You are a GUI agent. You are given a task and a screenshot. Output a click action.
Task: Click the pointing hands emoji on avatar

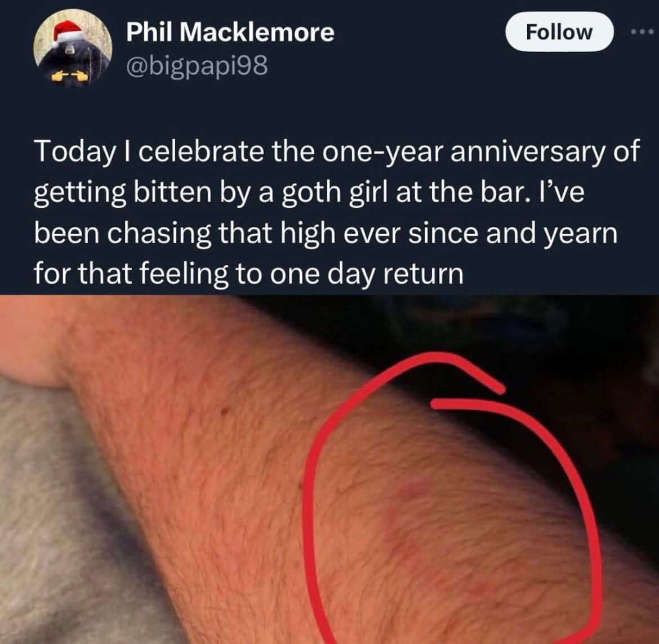[70, 76]
